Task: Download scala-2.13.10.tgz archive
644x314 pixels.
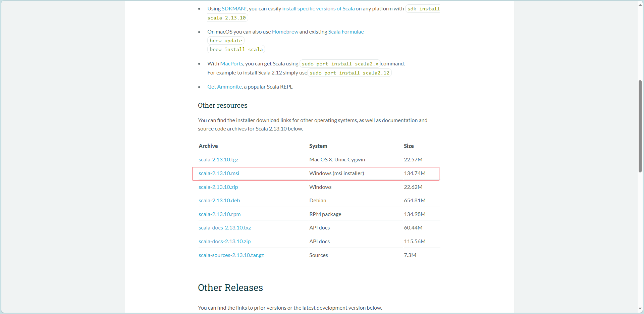Action: point(218,160)
